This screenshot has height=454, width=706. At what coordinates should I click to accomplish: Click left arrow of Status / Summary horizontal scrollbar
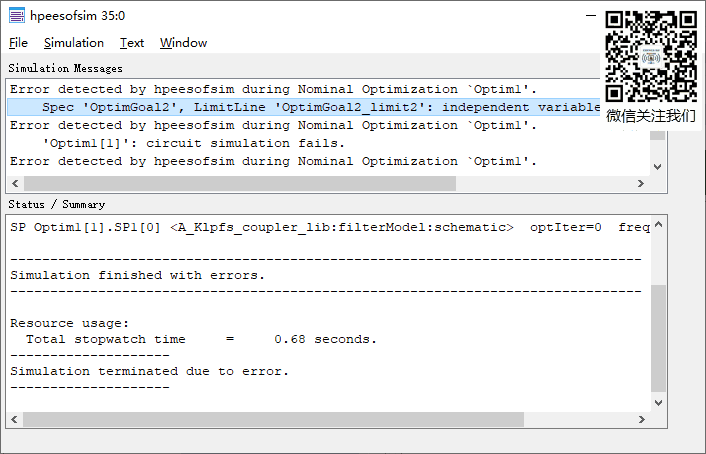15,419
